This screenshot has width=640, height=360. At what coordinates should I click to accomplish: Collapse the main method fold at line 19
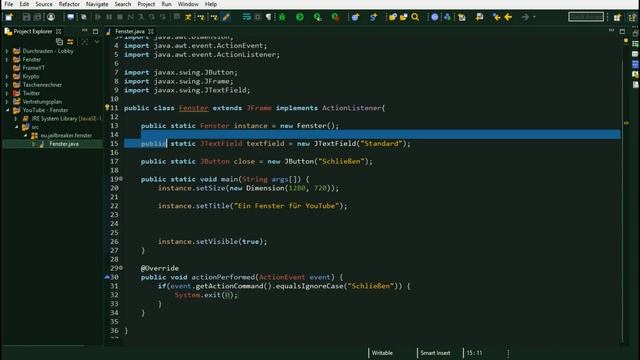click(x=121, y=179)
